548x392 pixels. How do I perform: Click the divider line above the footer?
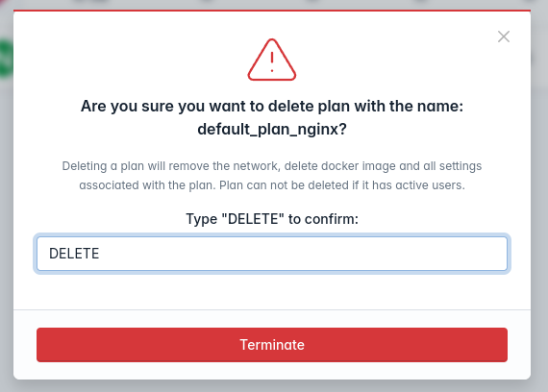(272, 309)
